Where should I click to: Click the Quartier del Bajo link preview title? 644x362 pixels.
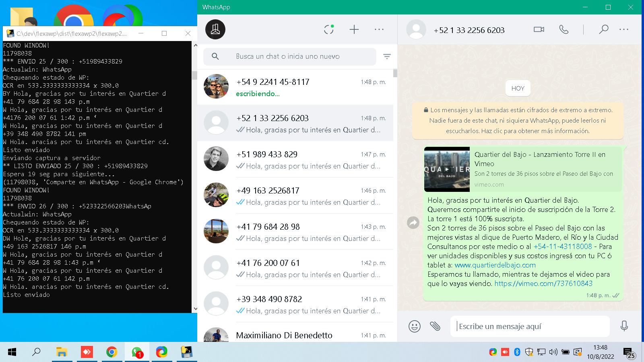pyautogui.click(x=540, y=159)
